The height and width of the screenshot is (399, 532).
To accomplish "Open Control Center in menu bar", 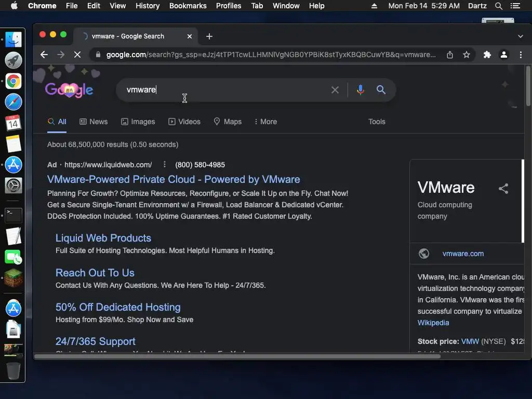I will [515, 6].
